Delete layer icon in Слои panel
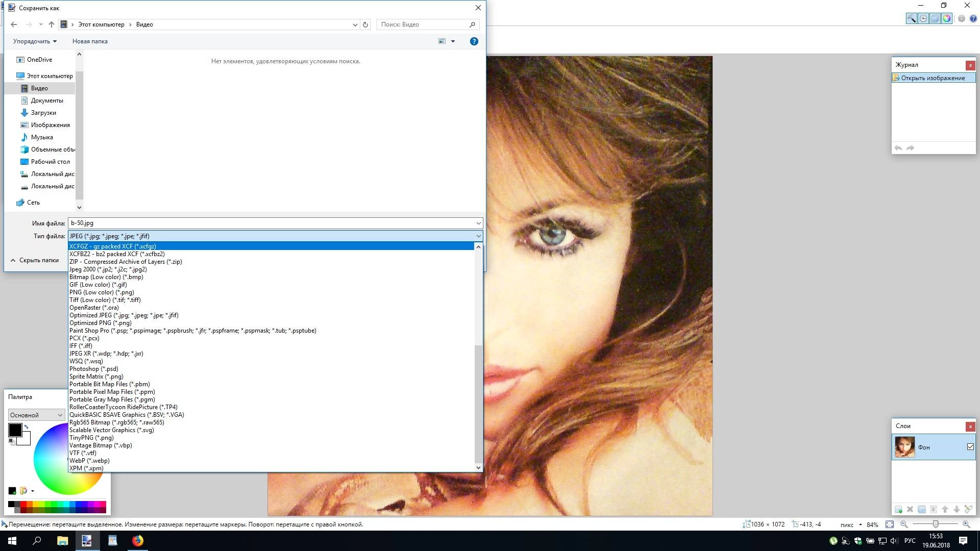 910,509
